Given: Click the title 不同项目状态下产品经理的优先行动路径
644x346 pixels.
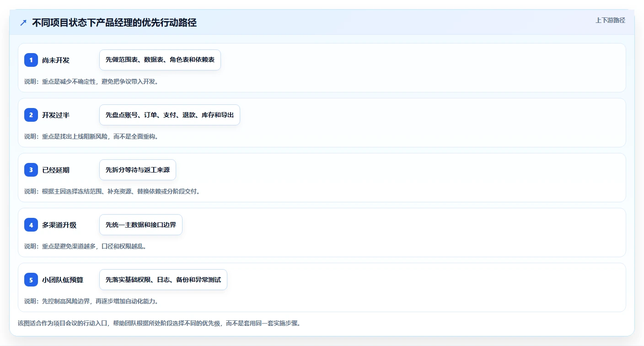Looking at the screenshot, I should coord(114,22).
